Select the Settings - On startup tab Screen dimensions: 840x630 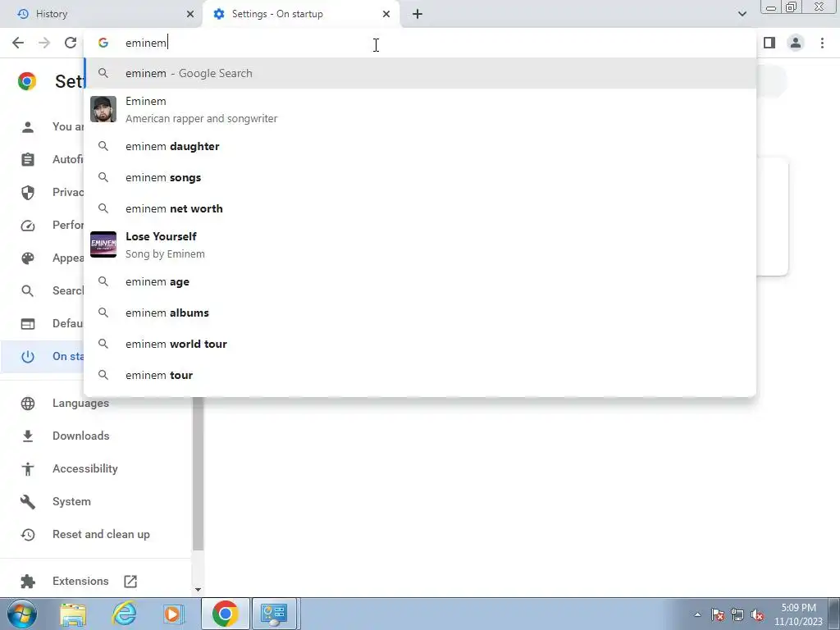click(300, 14)
